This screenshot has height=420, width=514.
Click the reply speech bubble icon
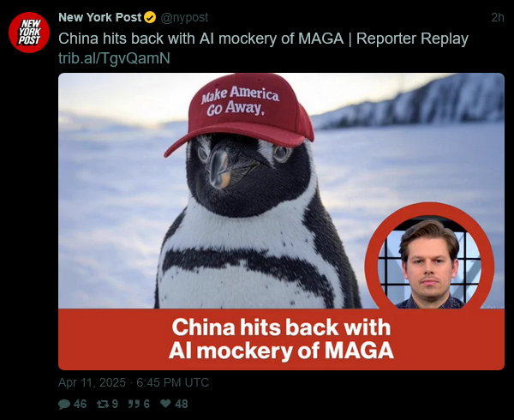point(64,404)
